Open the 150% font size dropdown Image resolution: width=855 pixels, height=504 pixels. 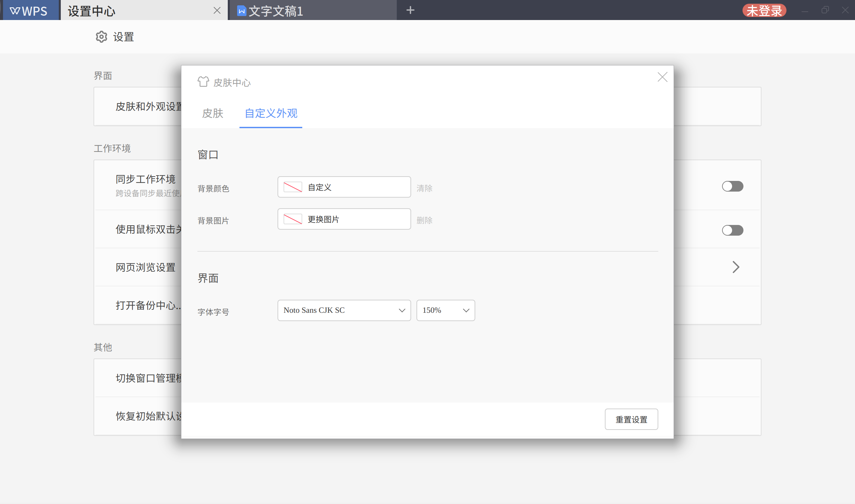[x=445, y=310]
